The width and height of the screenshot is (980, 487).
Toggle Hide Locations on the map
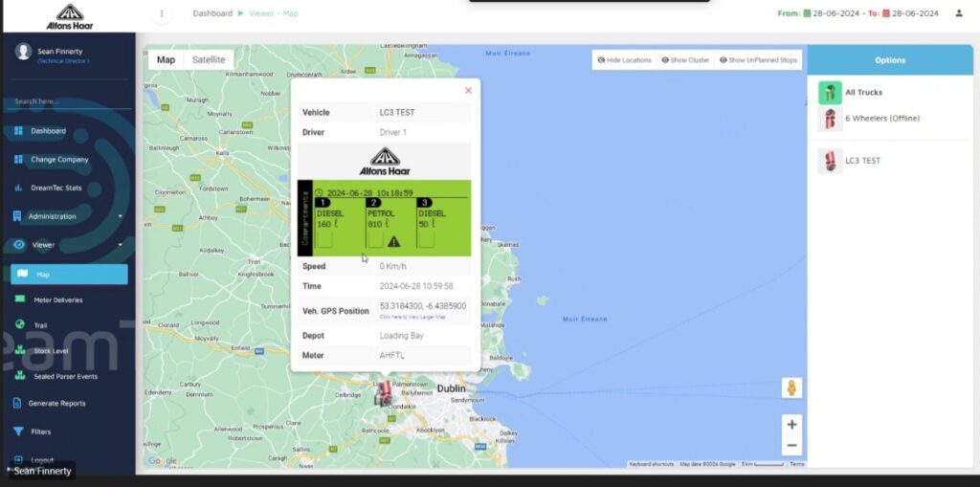pos(624,60)
